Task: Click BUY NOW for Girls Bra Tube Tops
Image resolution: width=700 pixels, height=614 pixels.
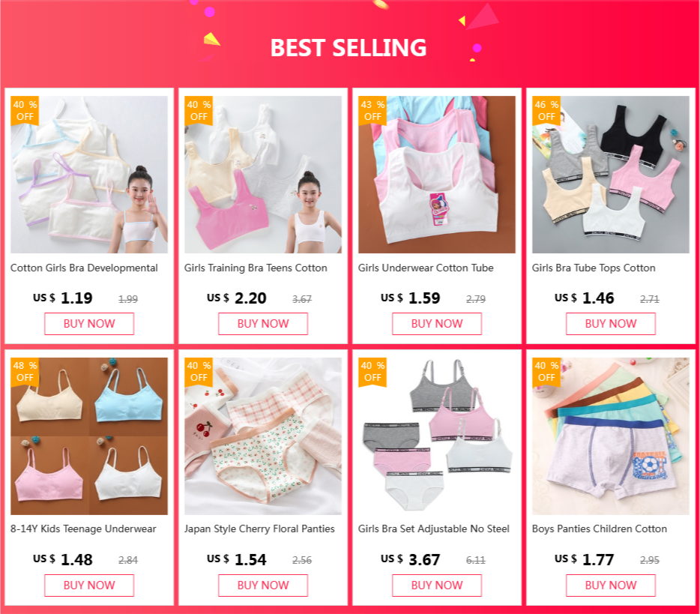Action: tap(611, 324)
